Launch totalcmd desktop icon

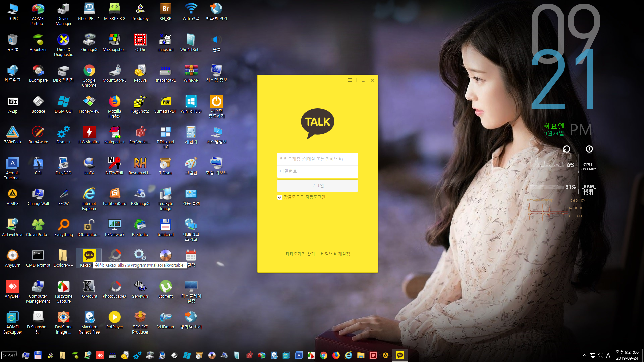point(165,228)
